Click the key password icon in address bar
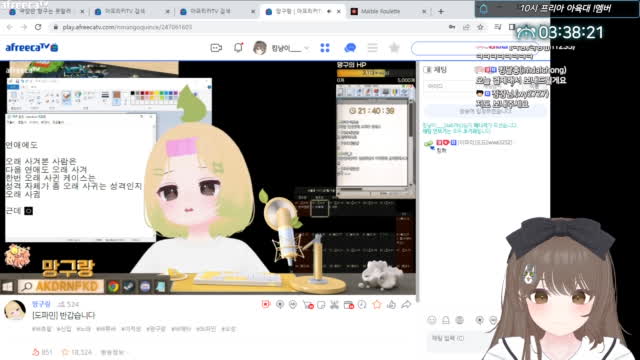This screenshot has width=640, height=360. (x=452, y=27)
